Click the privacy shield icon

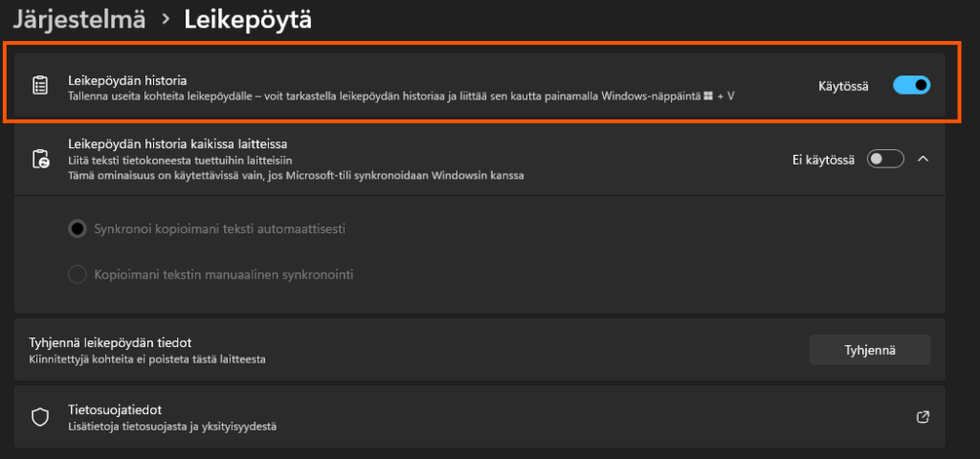pyautogui.click(x=40, y=417)
